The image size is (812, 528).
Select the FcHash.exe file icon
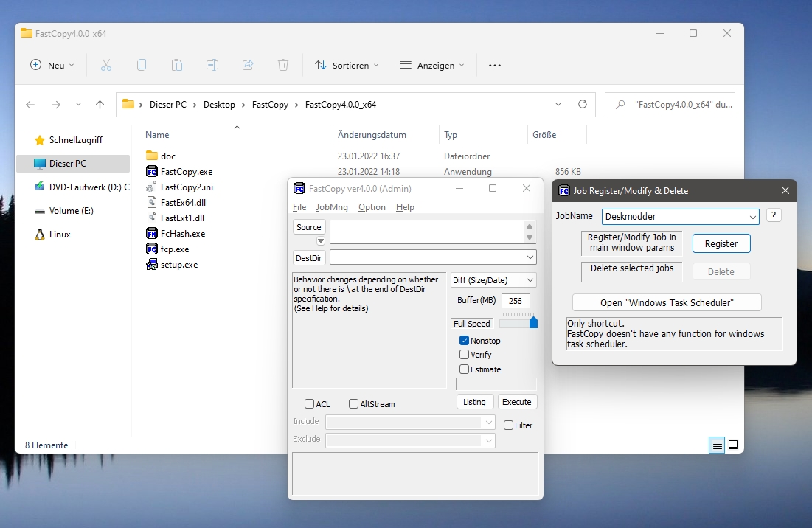pos(152,234)
